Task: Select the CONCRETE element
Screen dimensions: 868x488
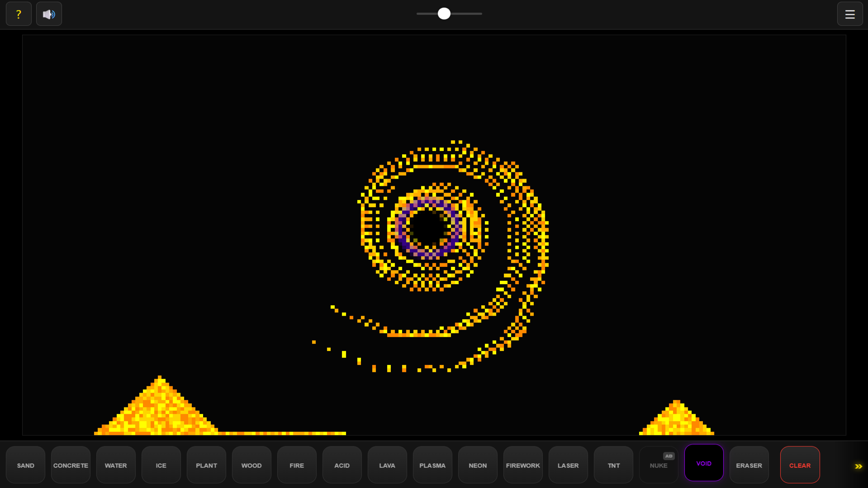Action: pos(71,465)
